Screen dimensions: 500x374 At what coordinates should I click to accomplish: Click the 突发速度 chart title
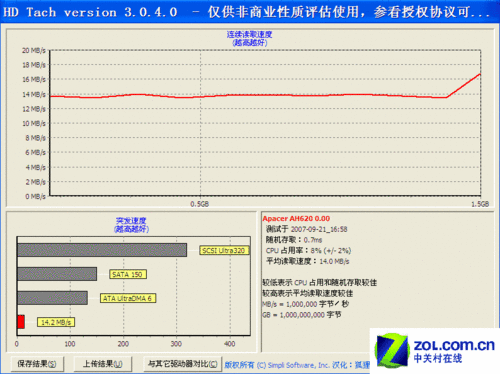pyautogui.click(x=131, y=221)
